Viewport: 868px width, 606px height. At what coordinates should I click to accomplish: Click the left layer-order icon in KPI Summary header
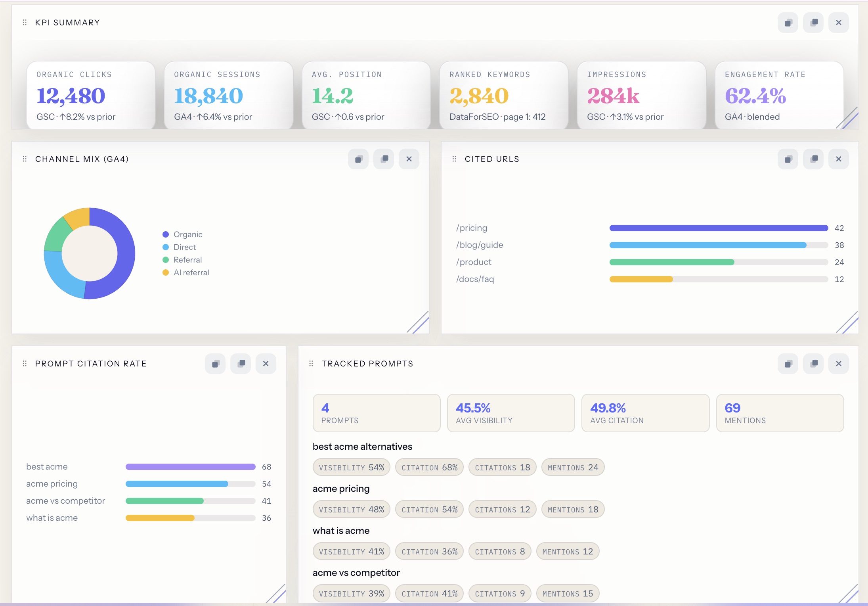[x=788, y=23]
